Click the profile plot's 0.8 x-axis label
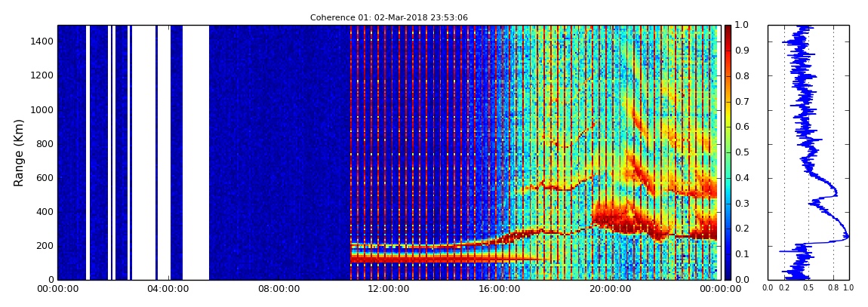 coord(833,287)
